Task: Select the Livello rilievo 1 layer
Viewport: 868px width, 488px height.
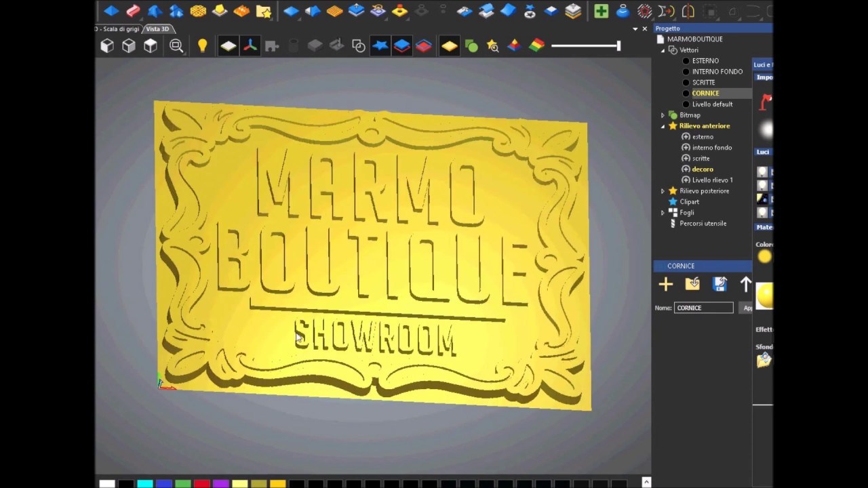Action: 712,180
